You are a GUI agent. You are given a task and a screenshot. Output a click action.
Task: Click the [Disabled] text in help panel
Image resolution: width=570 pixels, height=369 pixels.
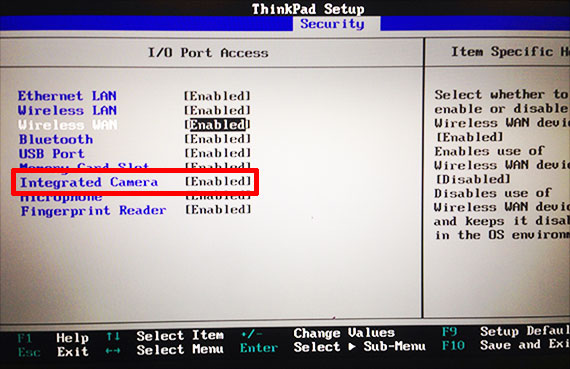coord(473,179)
